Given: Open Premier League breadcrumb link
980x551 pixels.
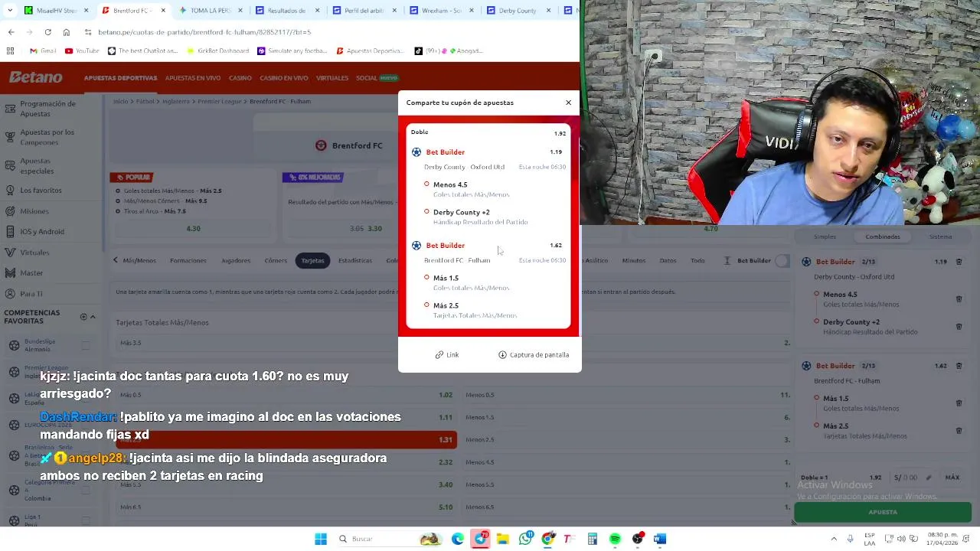Looking at the screenshot, I should coord(221,101).
